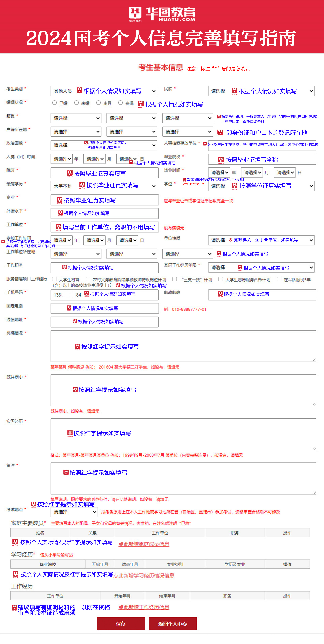Click the 实习经历 text area
324x644 pixels.
(183, 434)
